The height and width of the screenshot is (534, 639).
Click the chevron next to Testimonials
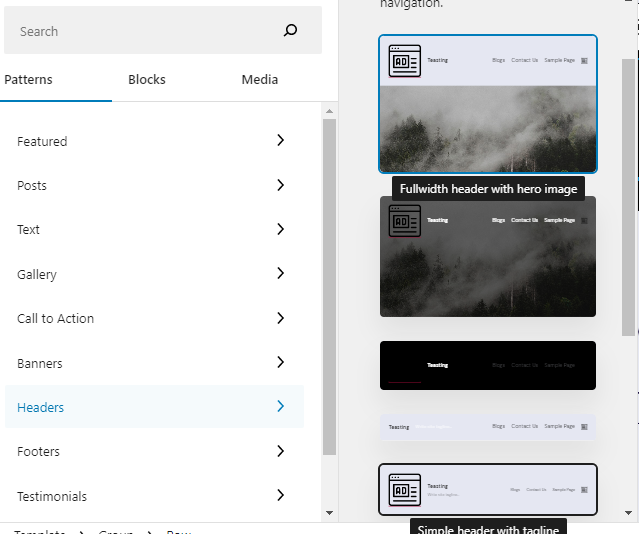click(x=280, y=495)
